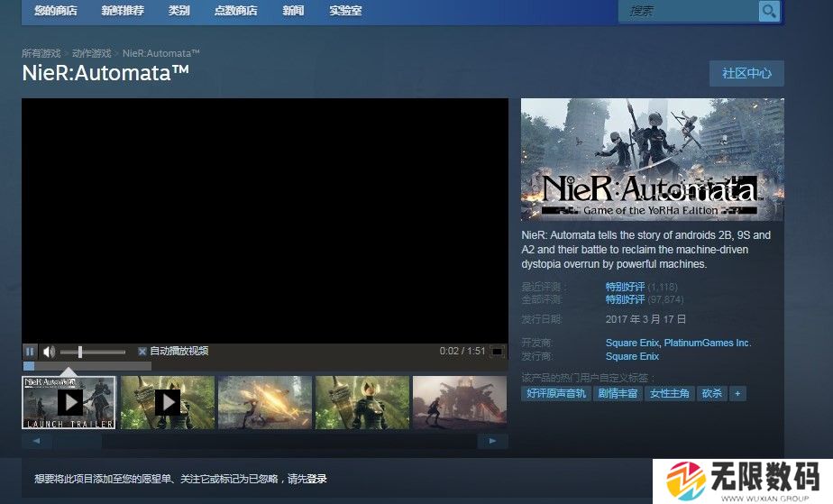Enter fullscreen mode for the video
833x504 pixels.
(497, 352)
